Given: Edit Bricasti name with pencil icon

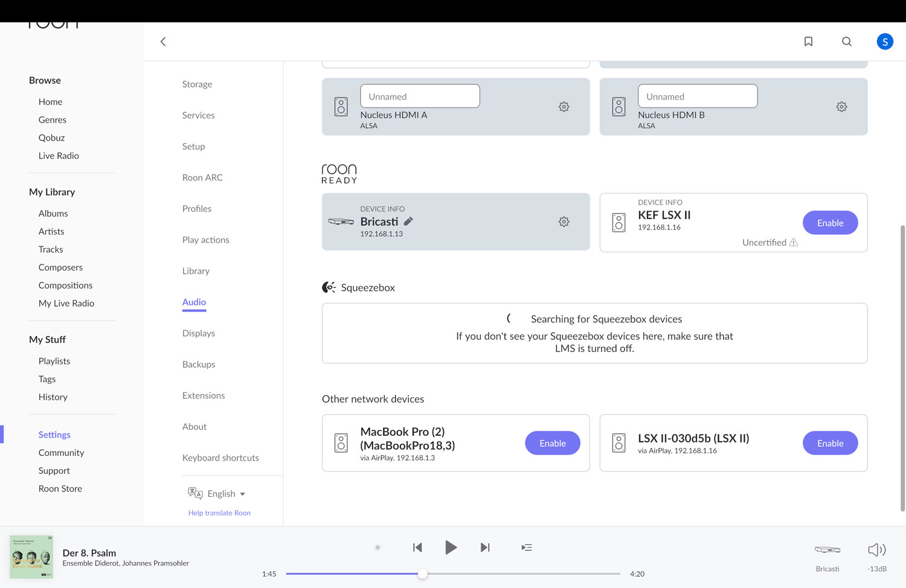Looking at the screenshot, I should [x=408, y=222].
